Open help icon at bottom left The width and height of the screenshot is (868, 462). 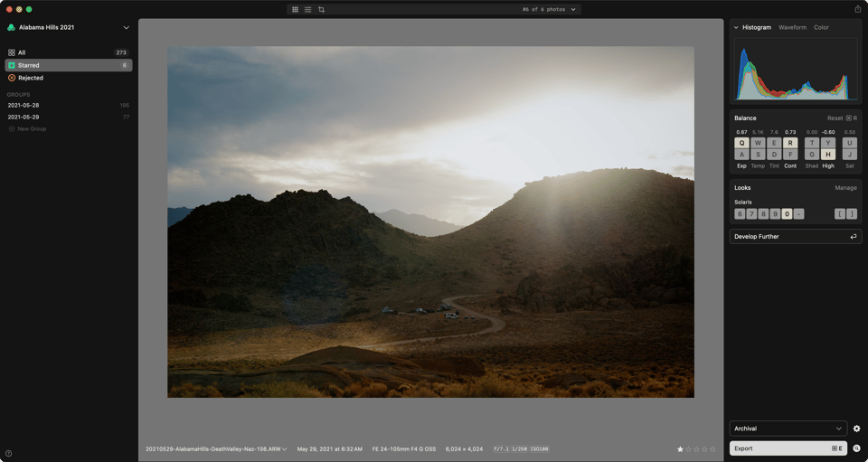(x=8, y=453)
